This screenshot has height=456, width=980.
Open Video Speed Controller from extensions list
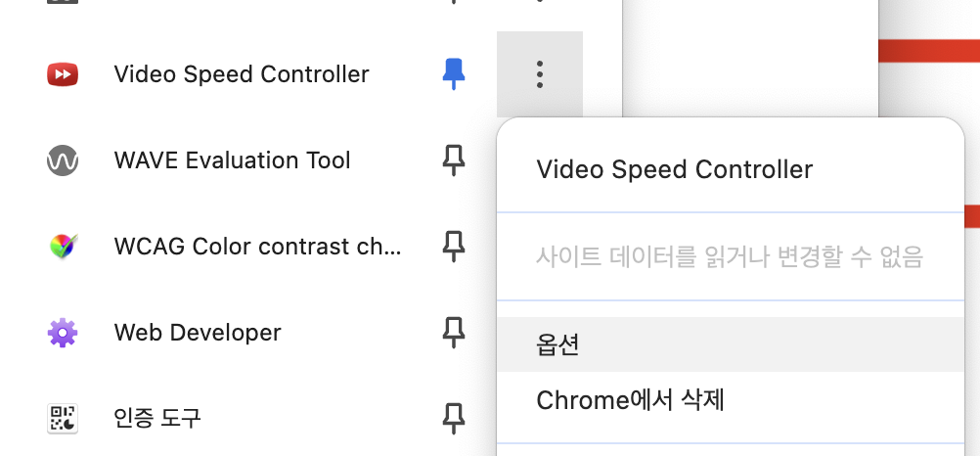[242, 74]
